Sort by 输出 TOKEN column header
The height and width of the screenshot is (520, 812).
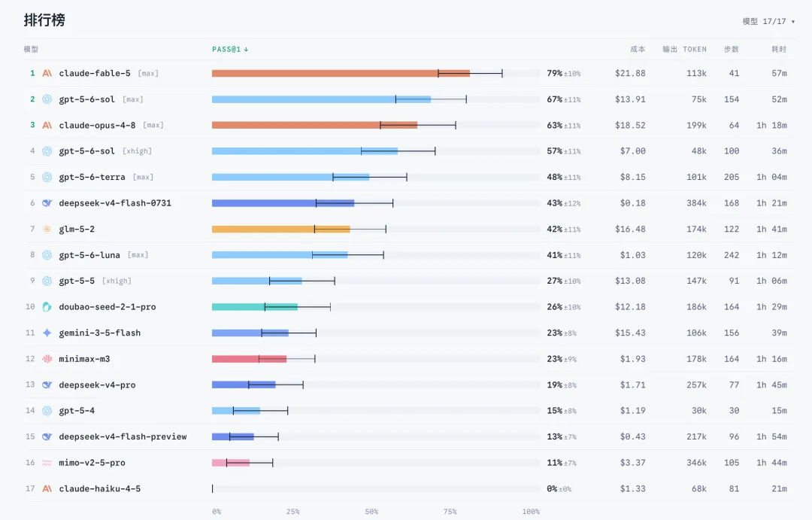(684, 49)
